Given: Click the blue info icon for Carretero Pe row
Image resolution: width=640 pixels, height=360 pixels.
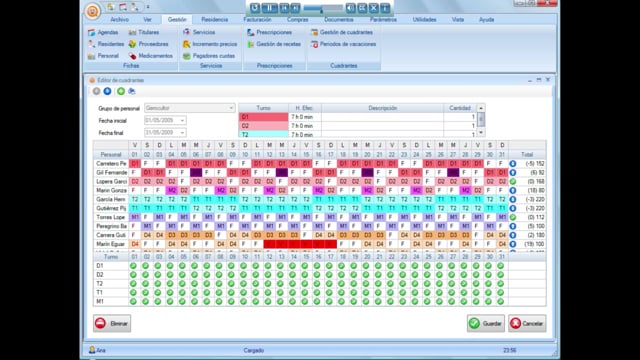Looking at the screenshot, I should coord(513,164).
